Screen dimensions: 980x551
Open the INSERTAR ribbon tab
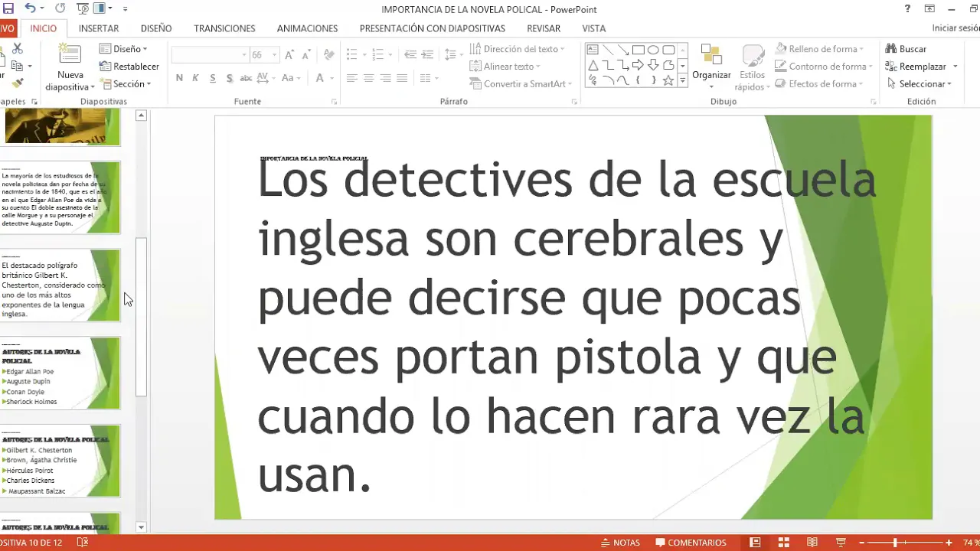[x=99, y=28]
